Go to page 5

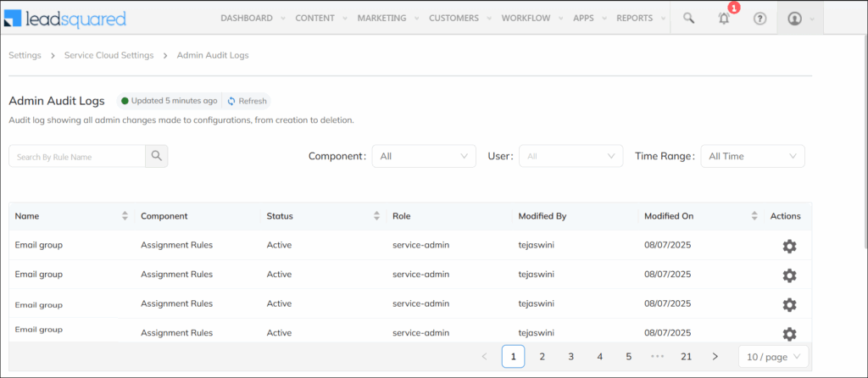click(628, 357)
